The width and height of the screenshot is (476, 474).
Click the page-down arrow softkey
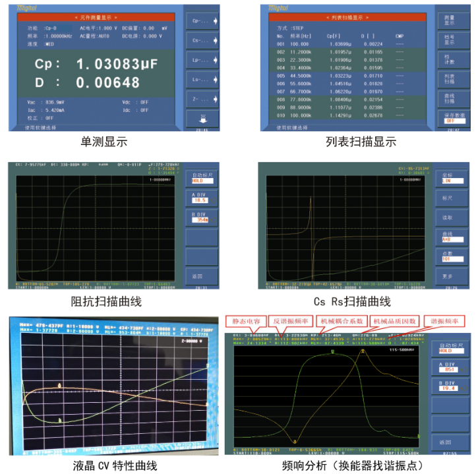click(202, 119)
